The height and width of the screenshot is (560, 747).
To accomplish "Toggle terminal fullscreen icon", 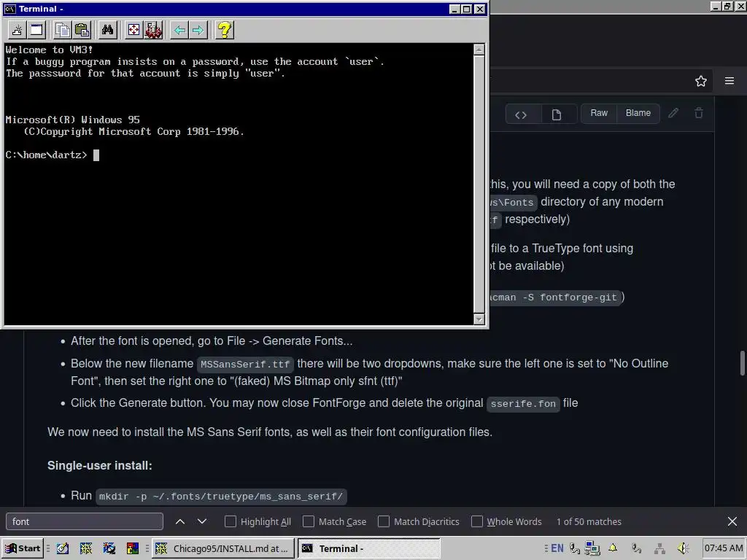I will 134,30.
